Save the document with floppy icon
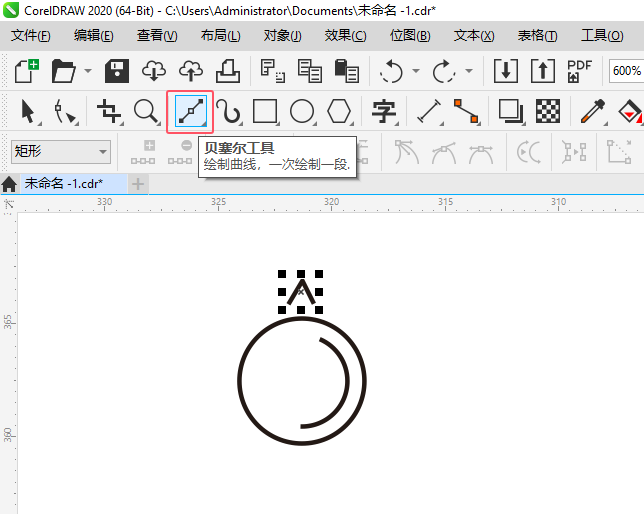This screenshot has height=514, width=644. [117, 71]
